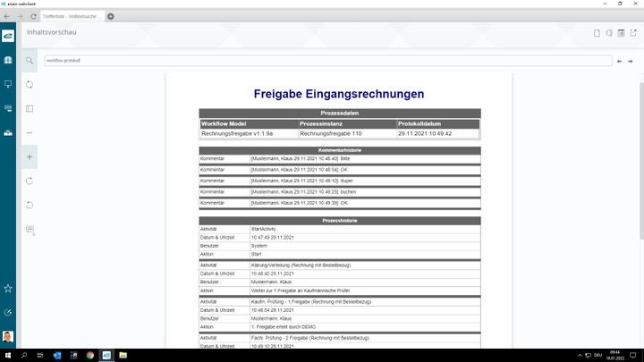Viewport: 644px width, 362px height.
Task: Click the details layout icon in the top right
Action: point(621,33)
